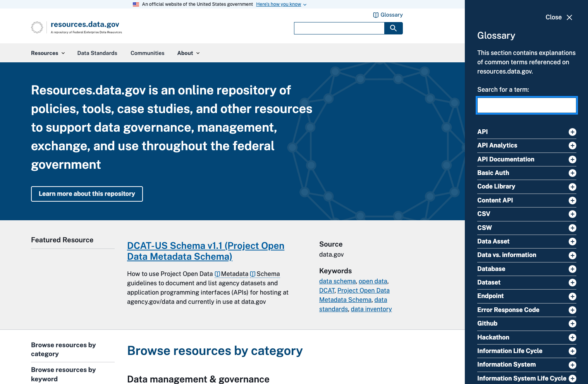Click the Metadata glossary term in description
This screenshot has width=588, height=384.
(232, 274)
